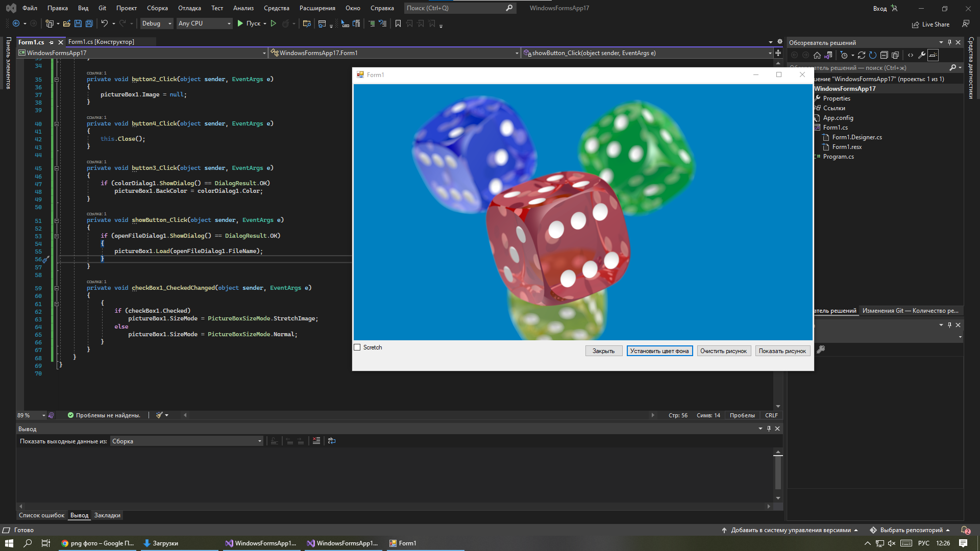
Task: Click the Windows Start button on taskbar
Action: (9, 543)
